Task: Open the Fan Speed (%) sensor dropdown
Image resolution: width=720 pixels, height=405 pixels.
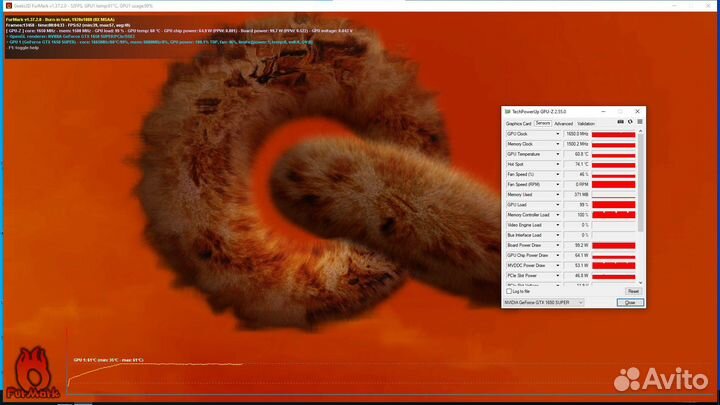Action: 558,174
